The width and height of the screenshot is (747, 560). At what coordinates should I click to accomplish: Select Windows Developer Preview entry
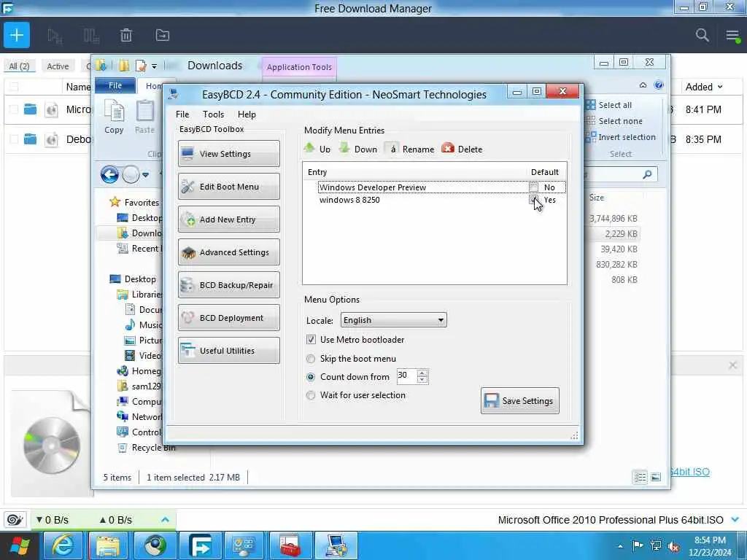point(373,187)
